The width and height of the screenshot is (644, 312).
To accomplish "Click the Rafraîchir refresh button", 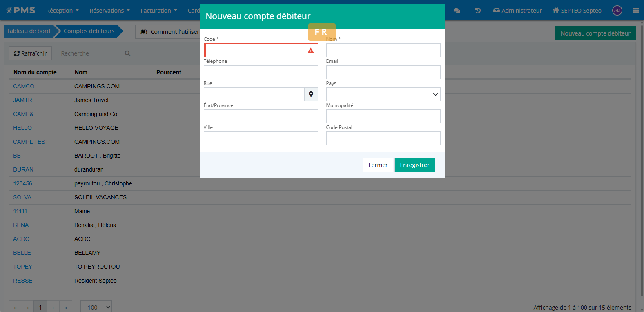I will click(30, 53).
